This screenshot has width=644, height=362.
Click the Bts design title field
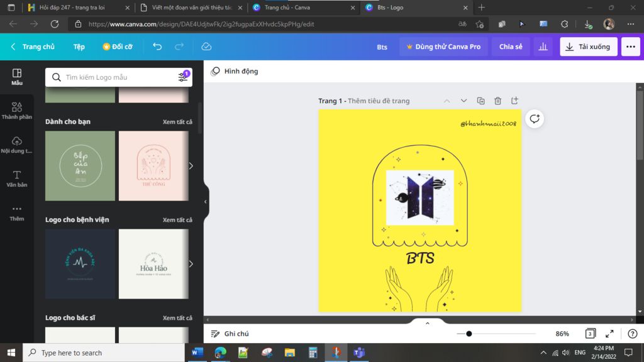[382, 47]
